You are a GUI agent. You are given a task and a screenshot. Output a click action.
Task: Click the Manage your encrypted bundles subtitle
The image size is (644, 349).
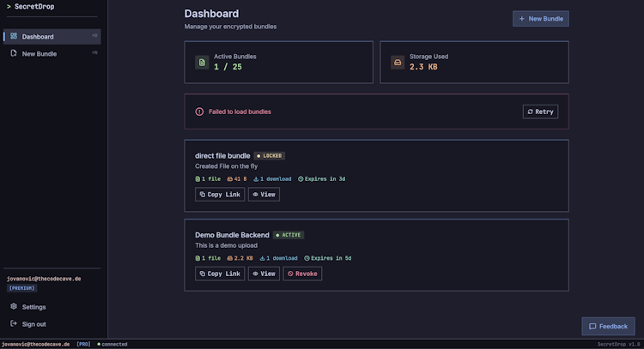230,27
